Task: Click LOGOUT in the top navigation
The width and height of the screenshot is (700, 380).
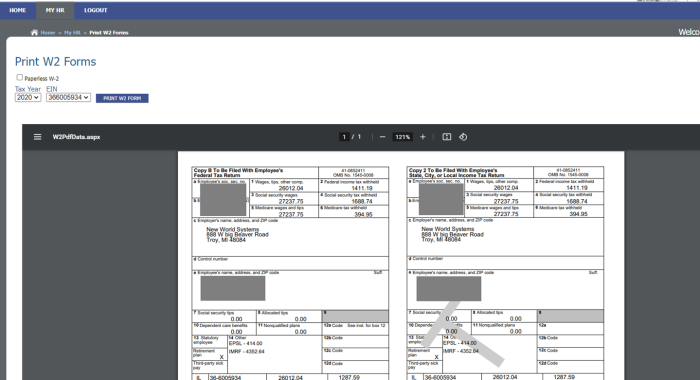Action: (x=96, y=10)
